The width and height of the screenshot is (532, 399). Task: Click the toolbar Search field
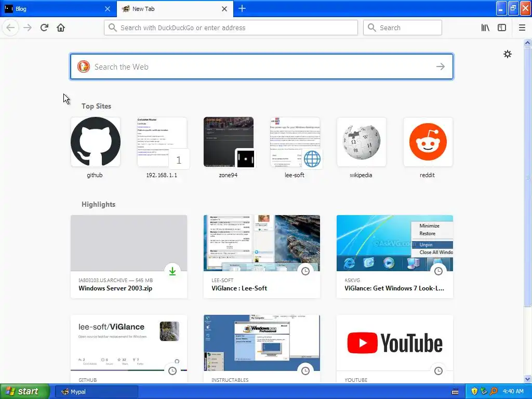click(x=403, y=28)
